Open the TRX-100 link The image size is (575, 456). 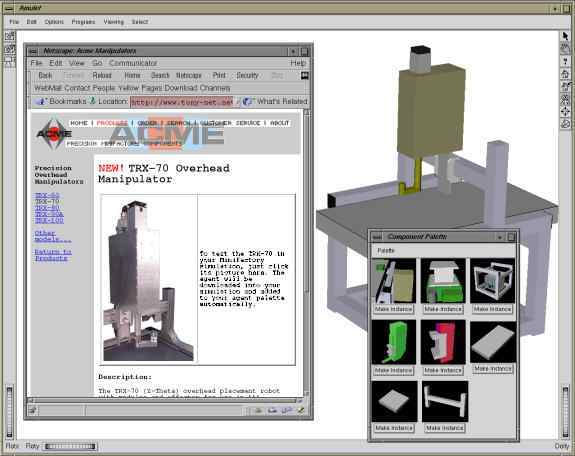point(49,220)
